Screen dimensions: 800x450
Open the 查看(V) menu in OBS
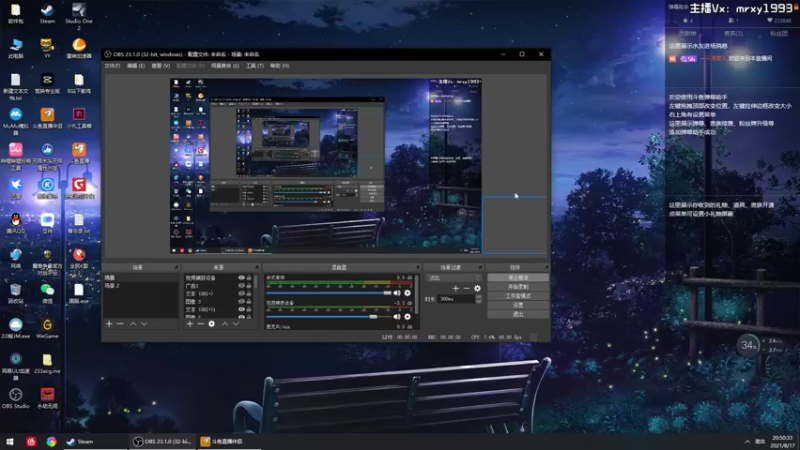tap(160, 66)
